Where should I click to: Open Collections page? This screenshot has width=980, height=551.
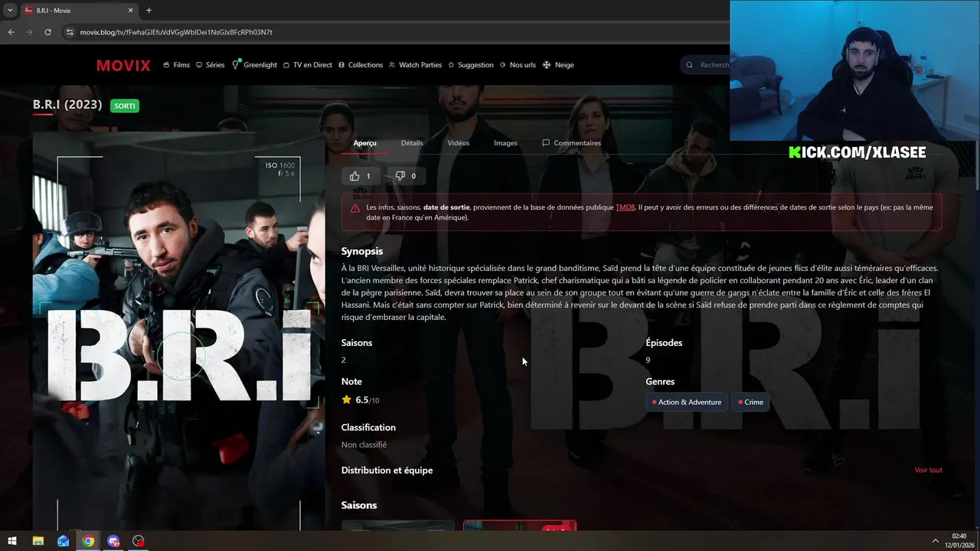[x=361, y=65]
